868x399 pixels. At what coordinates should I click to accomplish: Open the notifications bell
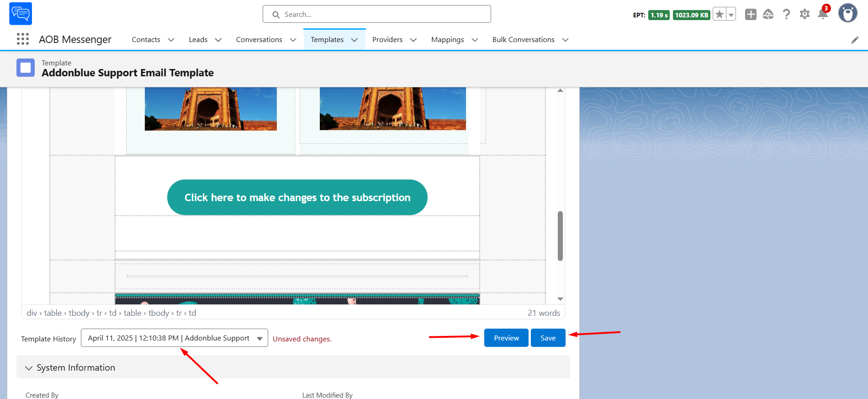click(823, 14)
